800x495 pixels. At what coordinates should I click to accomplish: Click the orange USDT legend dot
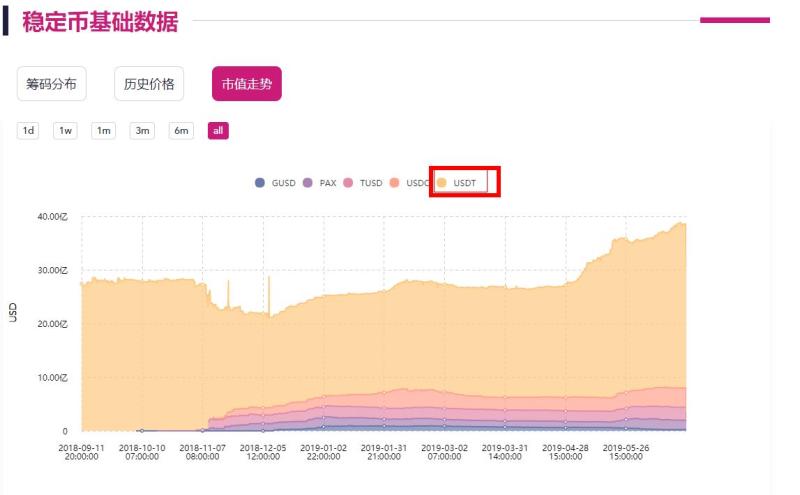(x=441, y=183)
